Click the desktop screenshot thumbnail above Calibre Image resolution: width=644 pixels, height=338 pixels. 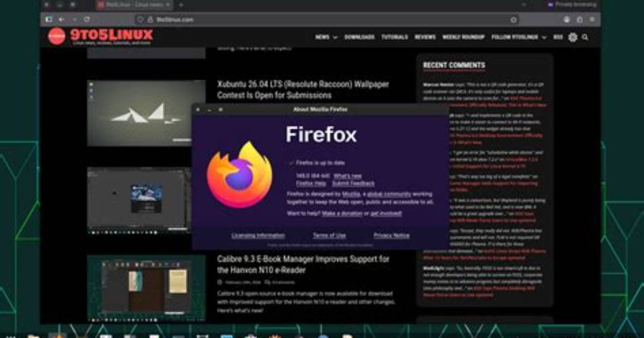[x=139, y=201]
